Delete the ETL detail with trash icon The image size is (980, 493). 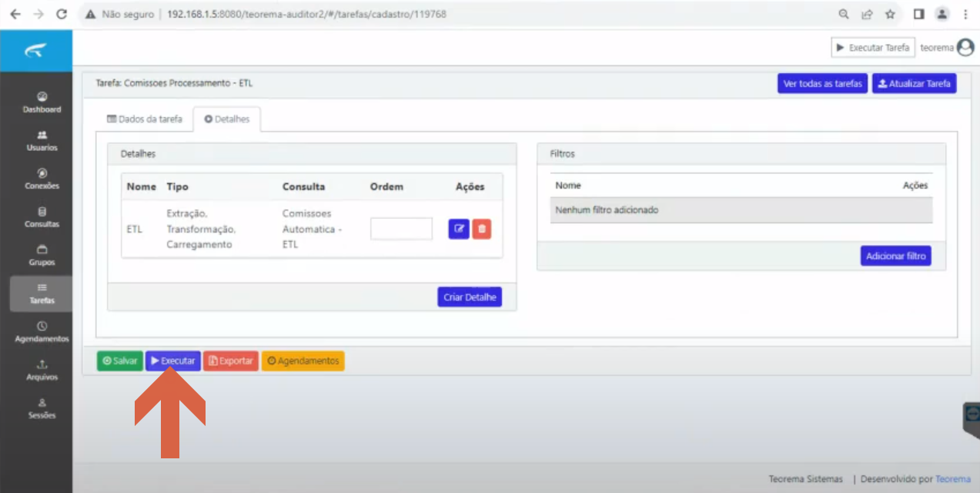(x=482, y=229)
